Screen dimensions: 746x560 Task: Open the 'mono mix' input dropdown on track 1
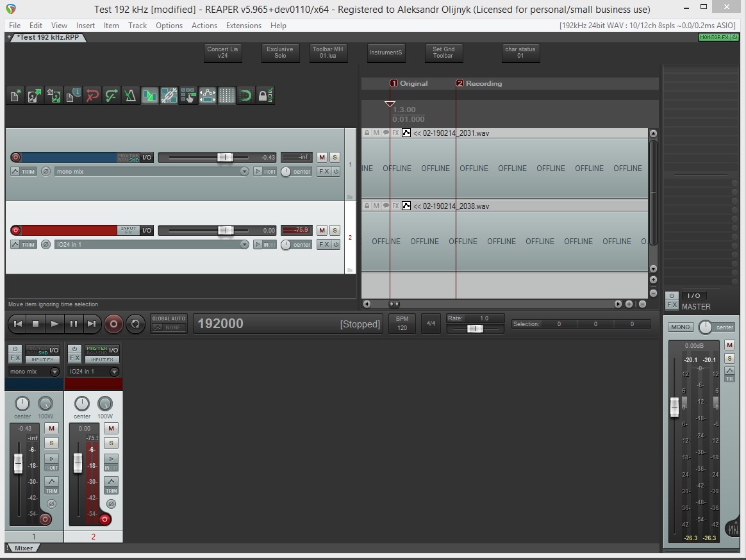pos(151,171)
